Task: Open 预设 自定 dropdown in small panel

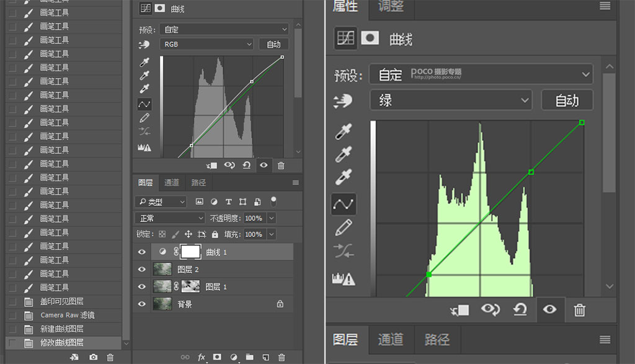Action: point(224,29)
